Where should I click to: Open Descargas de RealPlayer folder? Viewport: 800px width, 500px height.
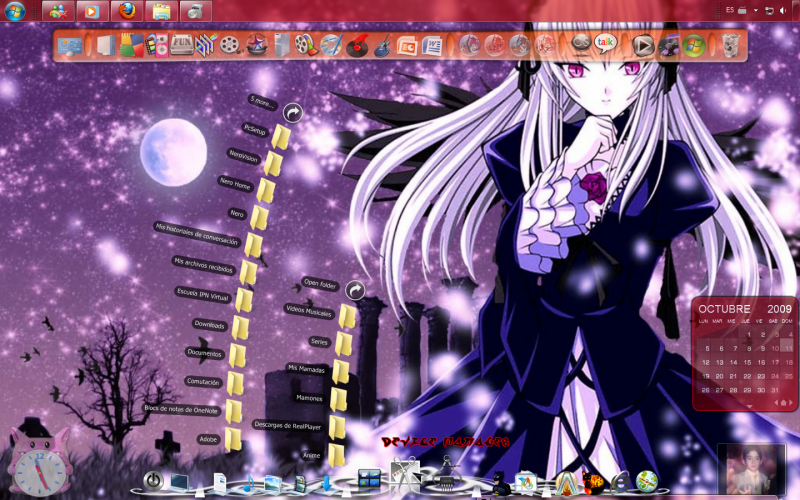[x=336, y=428]
